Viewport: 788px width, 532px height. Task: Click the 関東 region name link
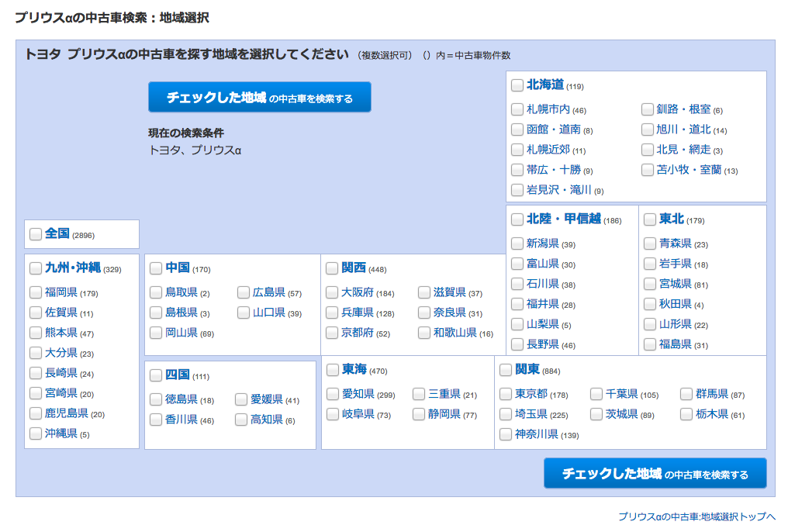coord(527,370)
